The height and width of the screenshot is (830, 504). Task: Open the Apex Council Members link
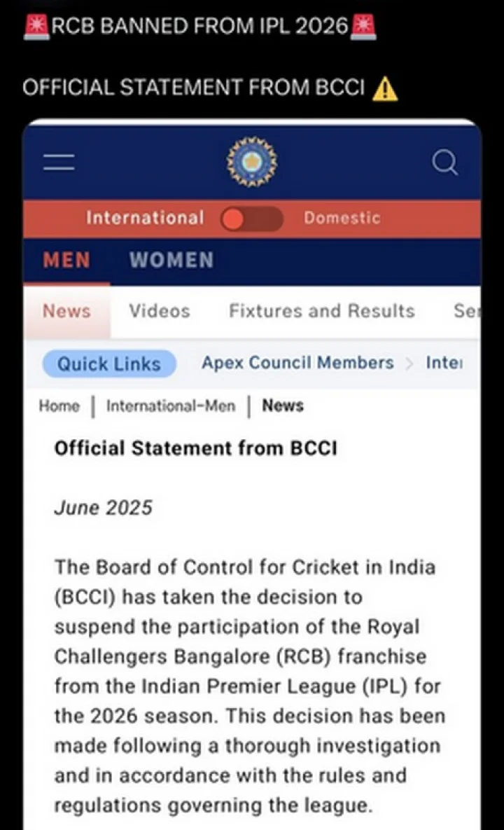[x=297, y=363]
